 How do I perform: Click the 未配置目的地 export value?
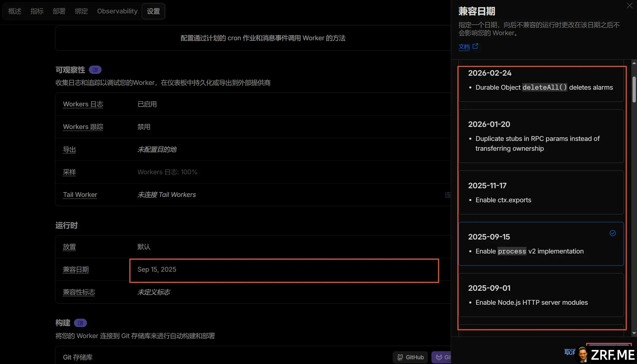point(157,150)
